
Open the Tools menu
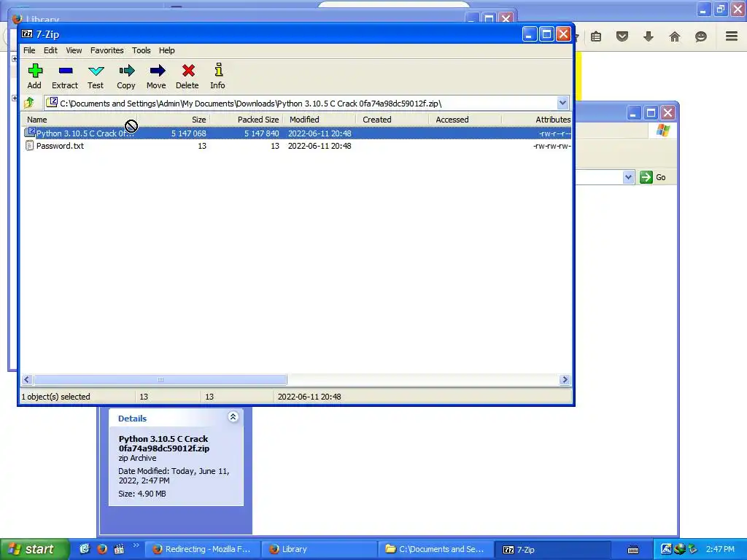pyautogui.click(x=141, y=50)
